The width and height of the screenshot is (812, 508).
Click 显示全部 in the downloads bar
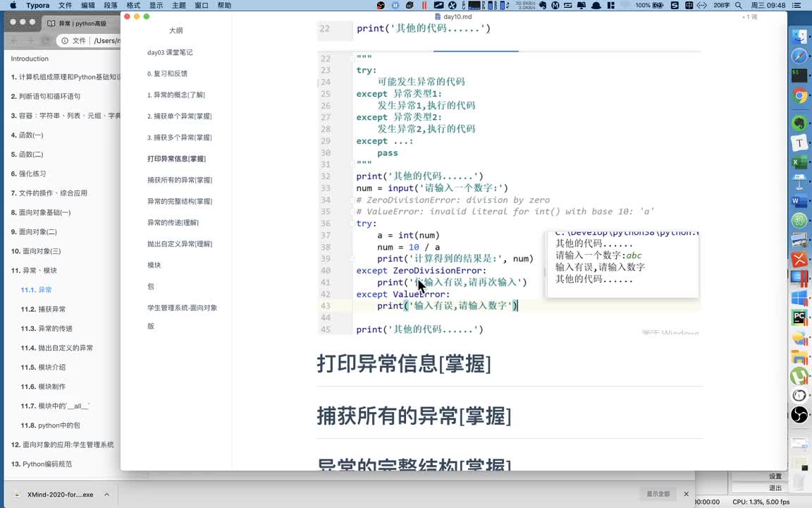[x=658, y=494]
